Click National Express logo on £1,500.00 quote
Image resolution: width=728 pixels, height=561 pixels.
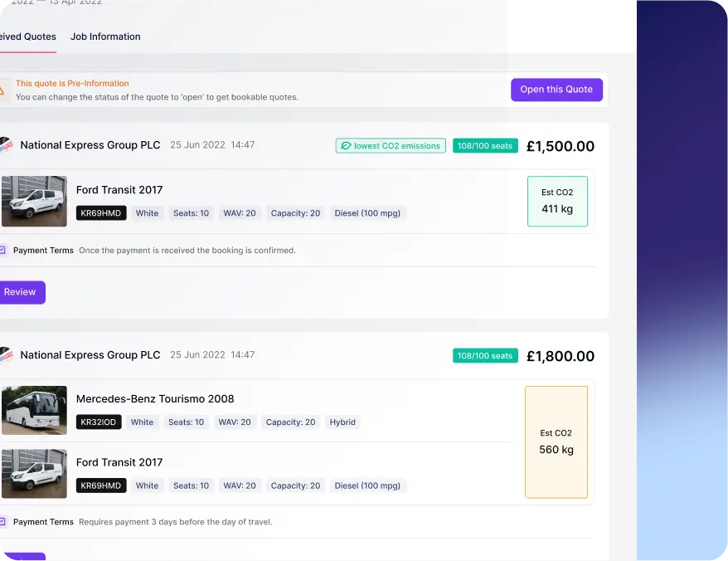point(6,145)
